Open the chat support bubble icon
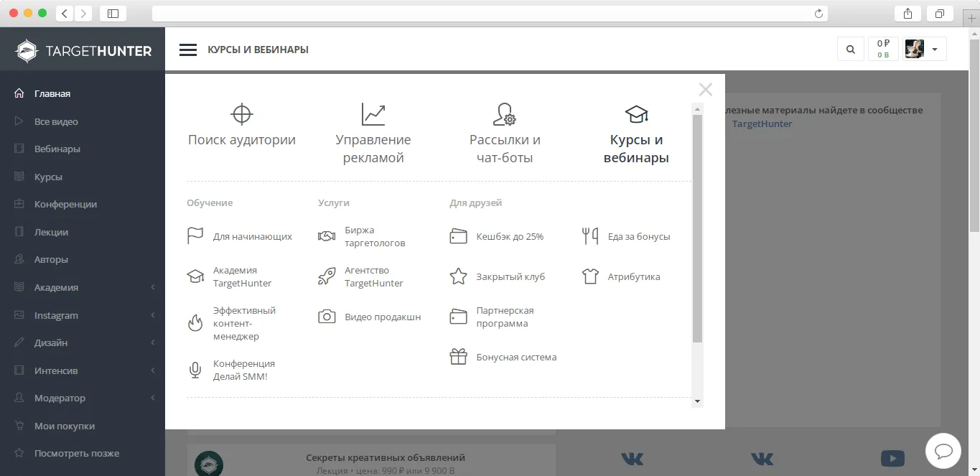Image resolution: width=980 pixels, height=476 pixels. point(943,451)
